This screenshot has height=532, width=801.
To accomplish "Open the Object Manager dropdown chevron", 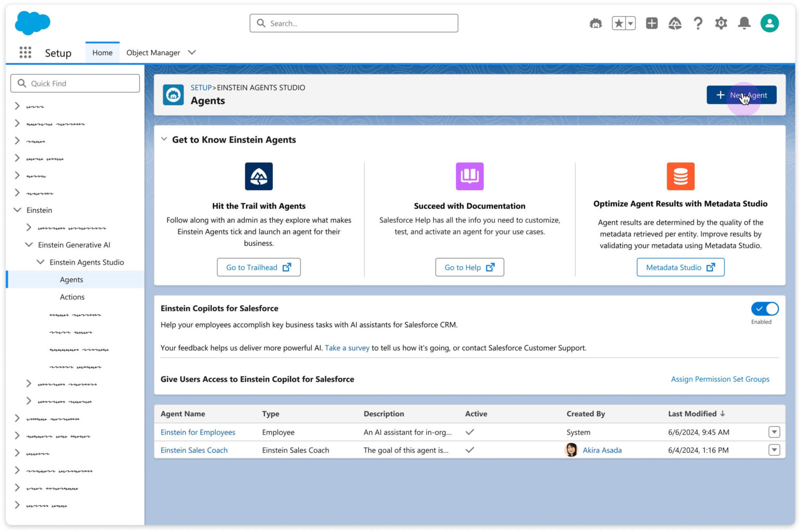I will pos(191,52).
